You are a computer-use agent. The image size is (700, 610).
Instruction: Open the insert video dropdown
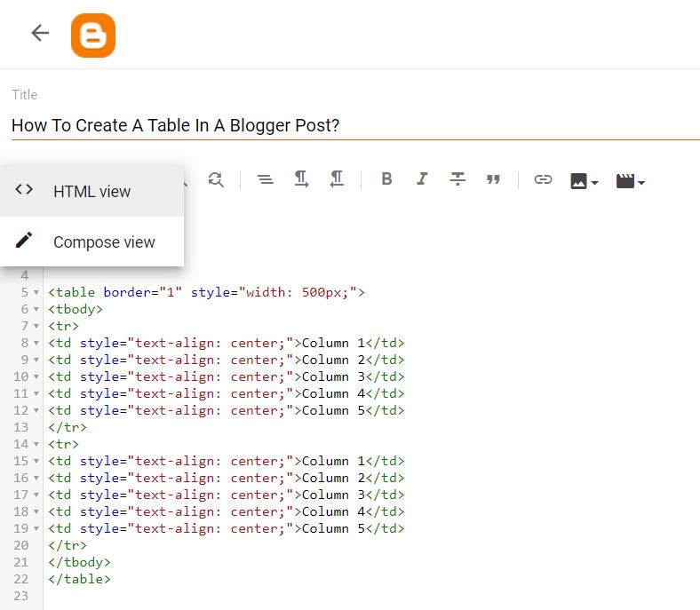631,181
